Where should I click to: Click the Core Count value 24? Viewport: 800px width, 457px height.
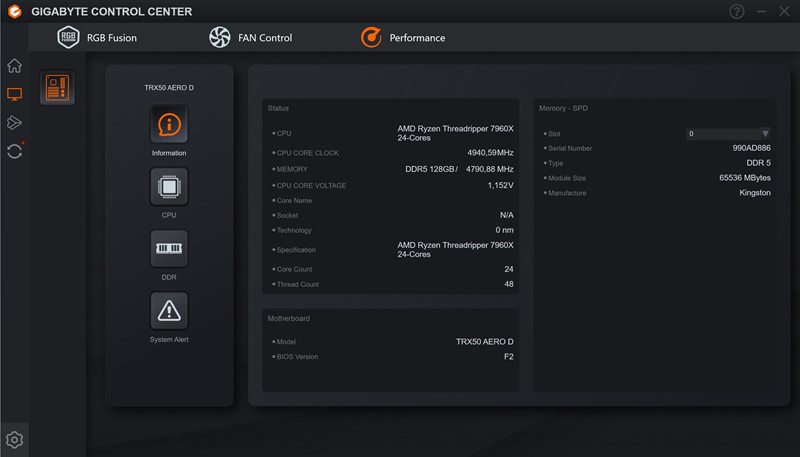tap(509, 269)
